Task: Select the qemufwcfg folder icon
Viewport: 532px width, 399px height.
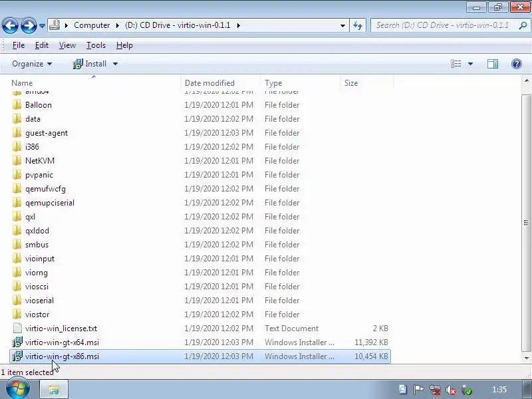Action: point(17,189)
